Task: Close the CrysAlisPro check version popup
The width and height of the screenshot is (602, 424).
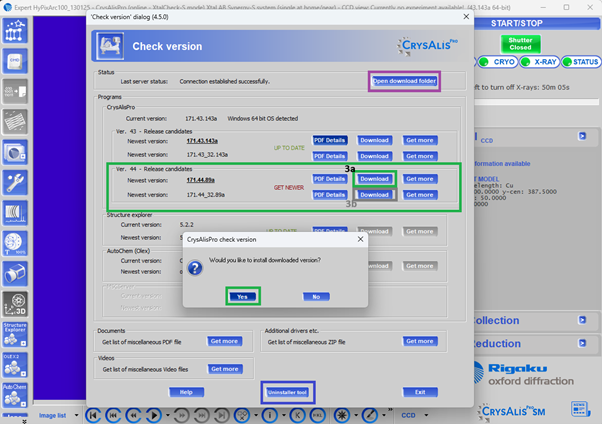Action: coord(360,239)
